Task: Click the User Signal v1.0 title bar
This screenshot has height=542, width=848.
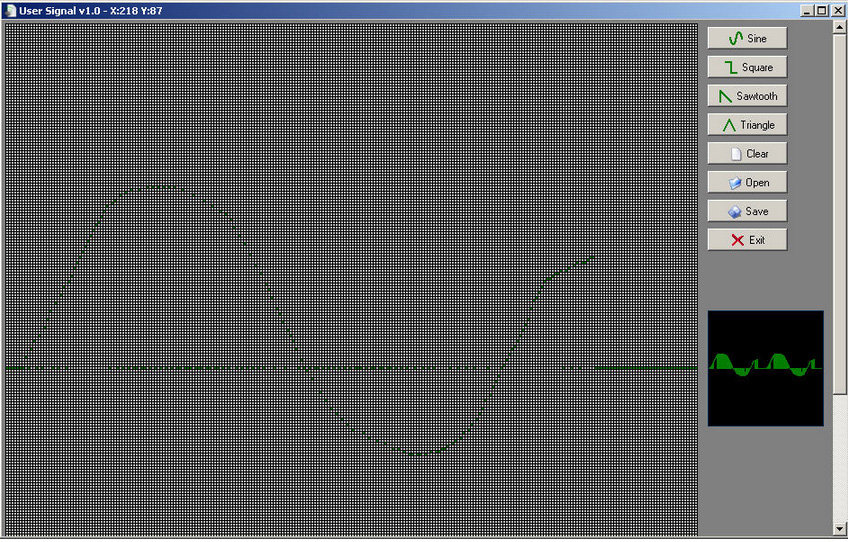Action: click(x=400, y=10)
